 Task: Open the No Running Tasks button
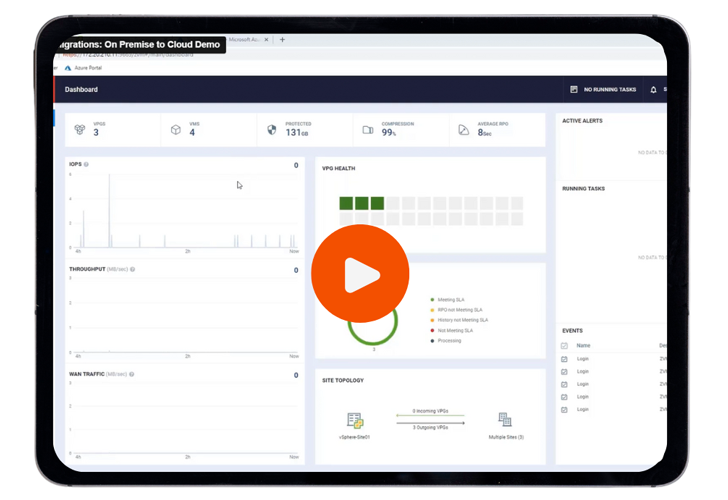coord(603,90)
